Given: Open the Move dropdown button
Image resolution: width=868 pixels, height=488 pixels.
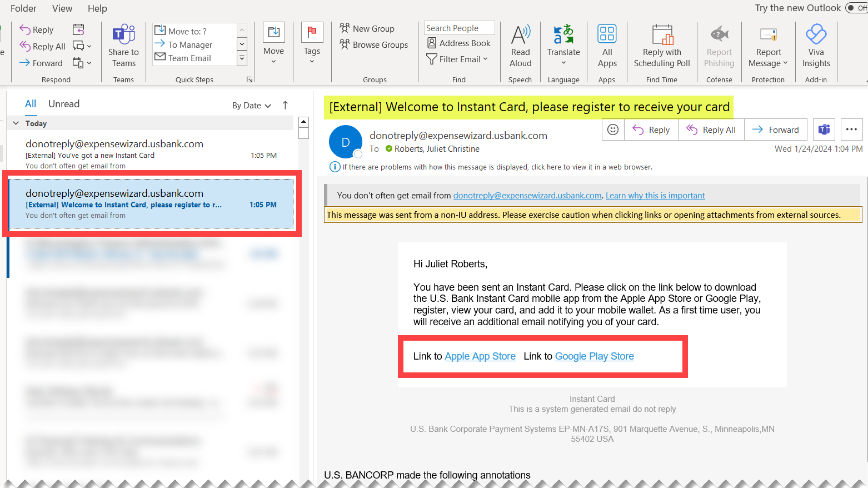Looking at the screenshot, I should (273, 44).
